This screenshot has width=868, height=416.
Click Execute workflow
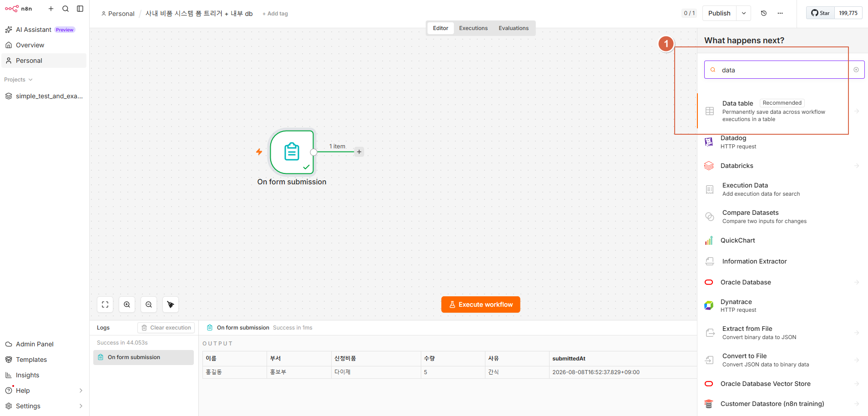pyautogui.click(x=481, y=304)
